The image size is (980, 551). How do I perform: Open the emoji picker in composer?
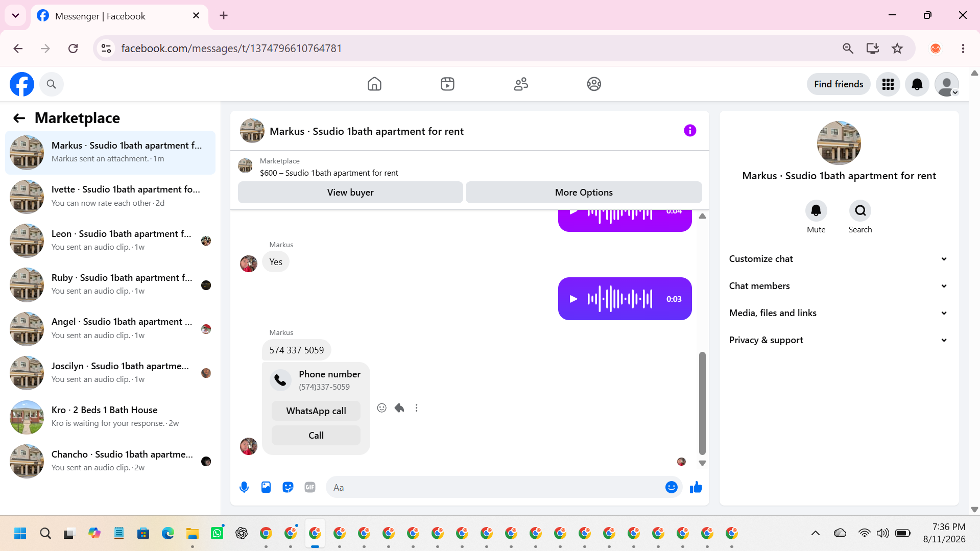672,487
